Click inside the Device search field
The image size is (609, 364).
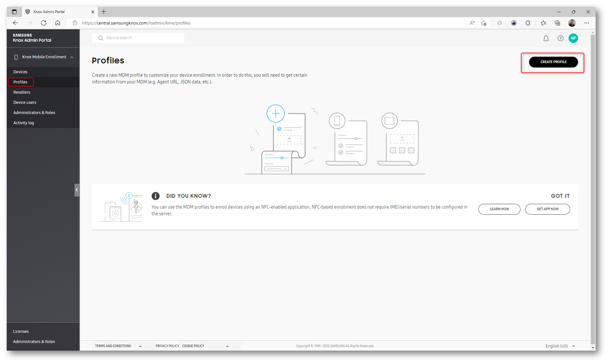pos(138,38)
